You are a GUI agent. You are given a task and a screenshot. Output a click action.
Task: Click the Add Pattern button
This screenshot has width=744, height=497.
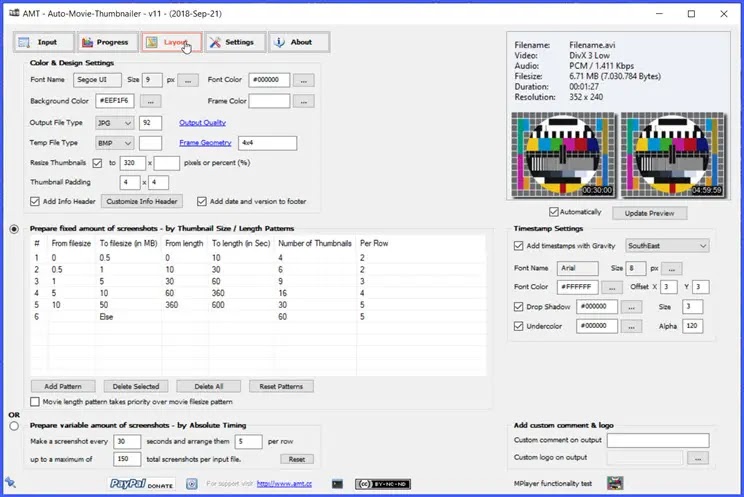[x=63, y=386]
